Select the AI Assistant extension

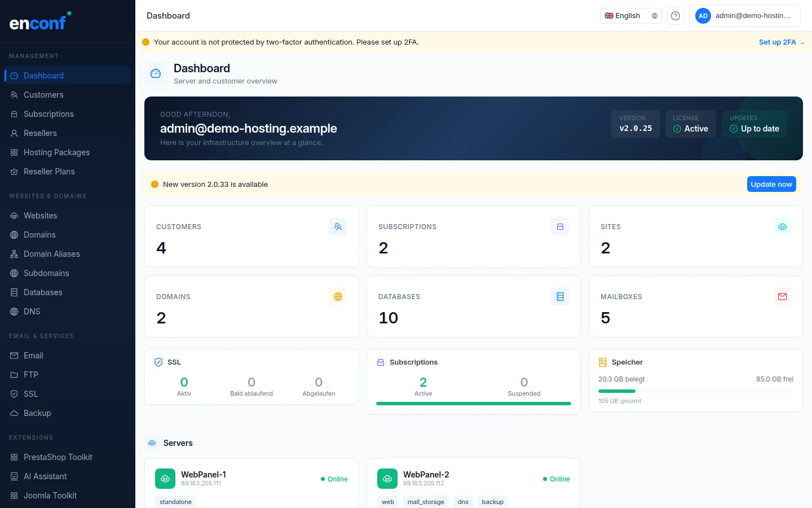coord(45,476)
